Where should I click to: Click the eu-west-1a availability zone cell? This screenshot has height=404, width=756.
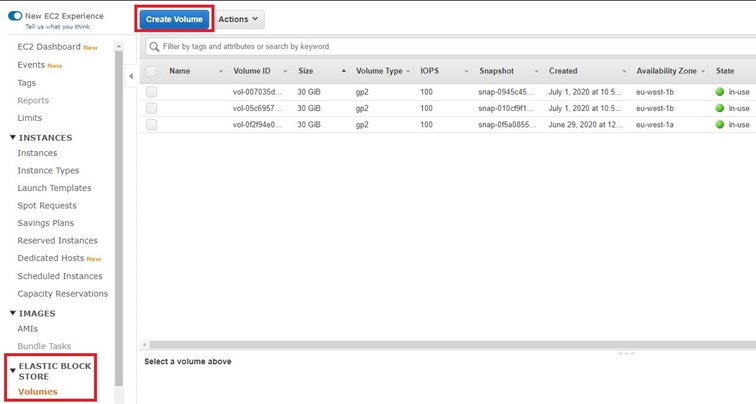[655, 124]
